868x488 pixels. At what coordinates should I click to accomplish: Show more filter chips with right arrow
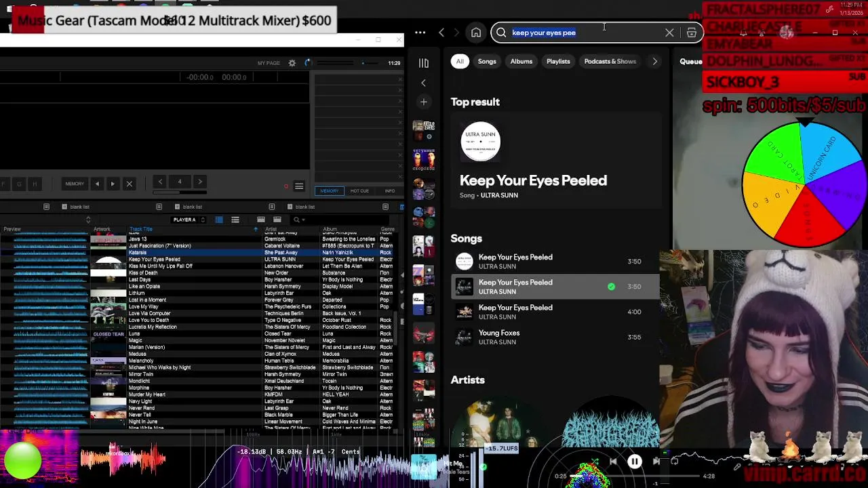654,61
